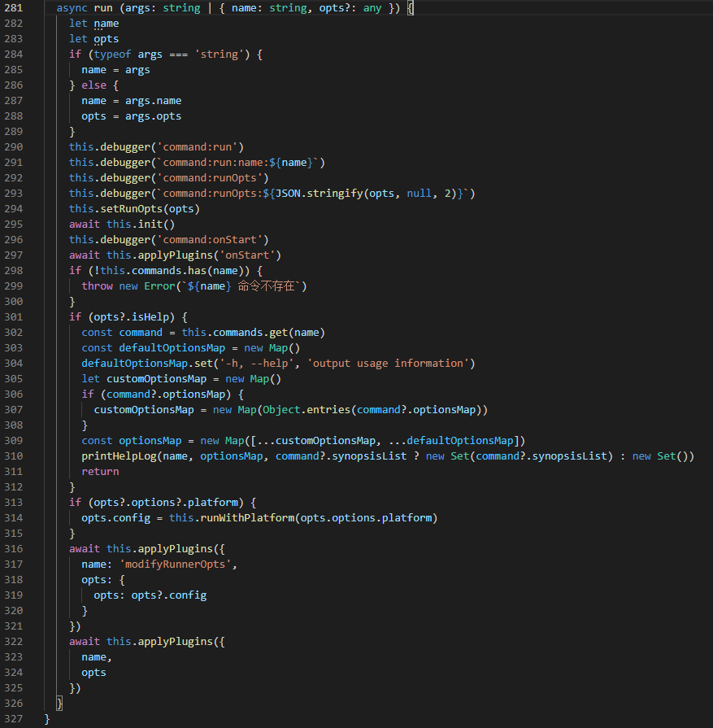Click the 'modifyRunnerOpts' string
Image resolution: width=713 pixels, height=728 pixels.
click(x=175, y=565)
